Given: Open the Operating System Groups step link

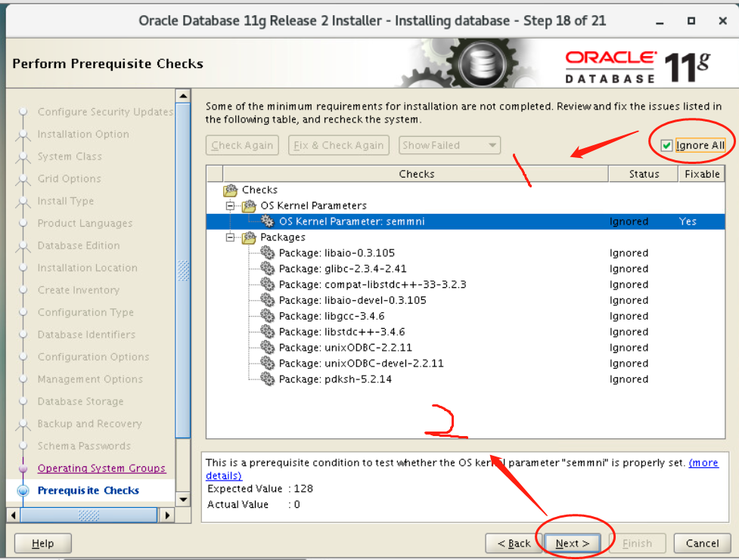Looking at the screenshot, I should point(101,468).
